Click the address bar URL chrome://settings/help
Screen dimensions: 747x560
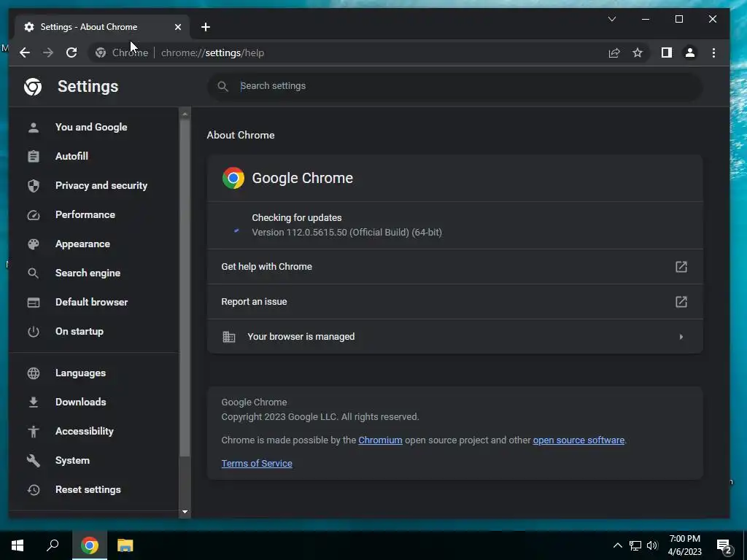[x=212, y=52]
